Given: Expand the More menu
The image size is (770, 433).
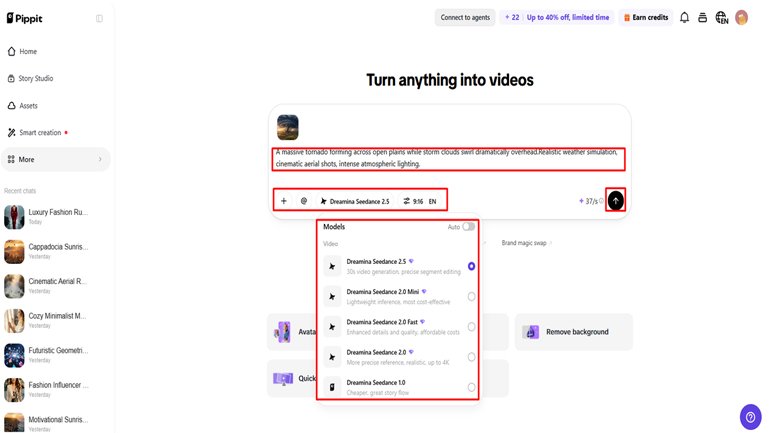Looking at the screenshot, I should click(x=55, y=160).
